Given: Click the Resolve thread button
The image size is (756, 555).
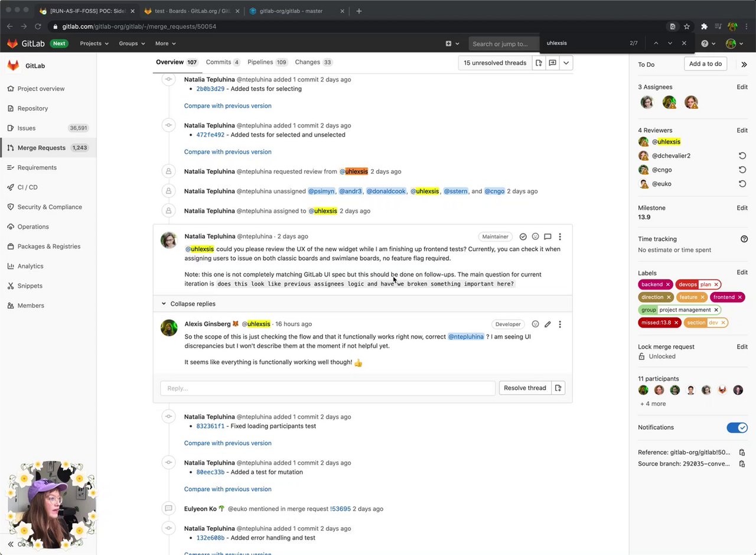Looking at the screenshot, I should (x=525, y=388).
